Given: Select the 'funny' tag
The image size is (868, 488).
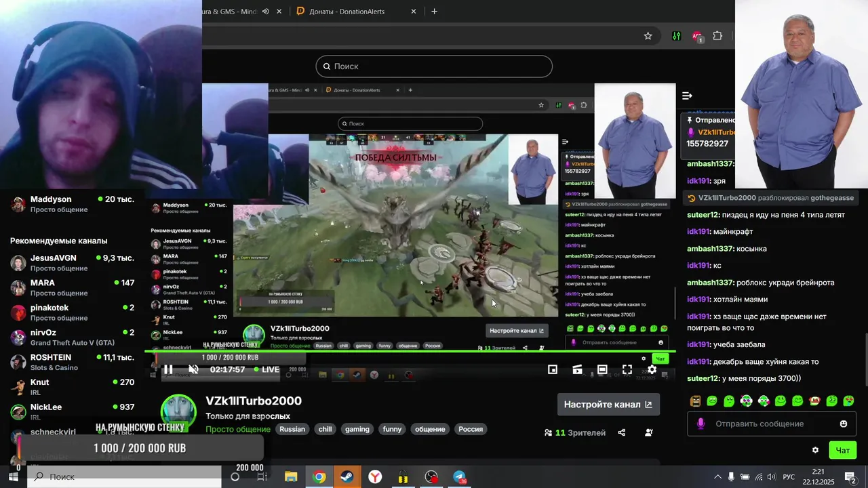Looking at the screenshot, I should pos(392,429).
